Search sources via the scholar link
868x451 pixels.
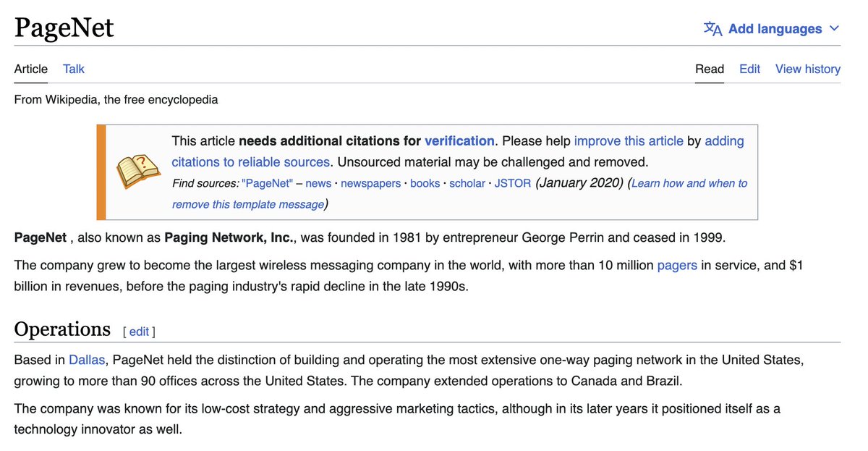pyautogui.click(x=467, y=183)
